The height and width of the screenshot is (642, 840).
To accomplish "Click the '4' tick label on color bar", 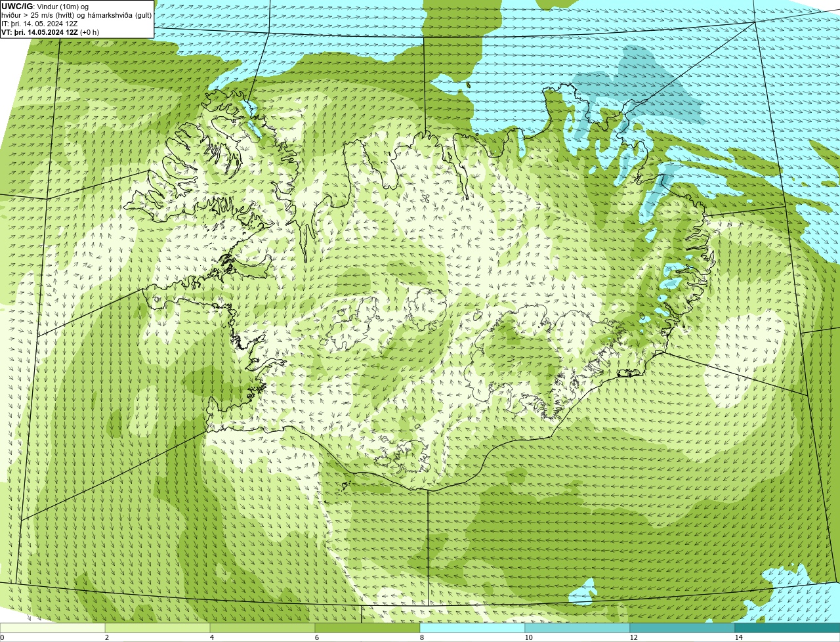I will (x=211, y=637).
